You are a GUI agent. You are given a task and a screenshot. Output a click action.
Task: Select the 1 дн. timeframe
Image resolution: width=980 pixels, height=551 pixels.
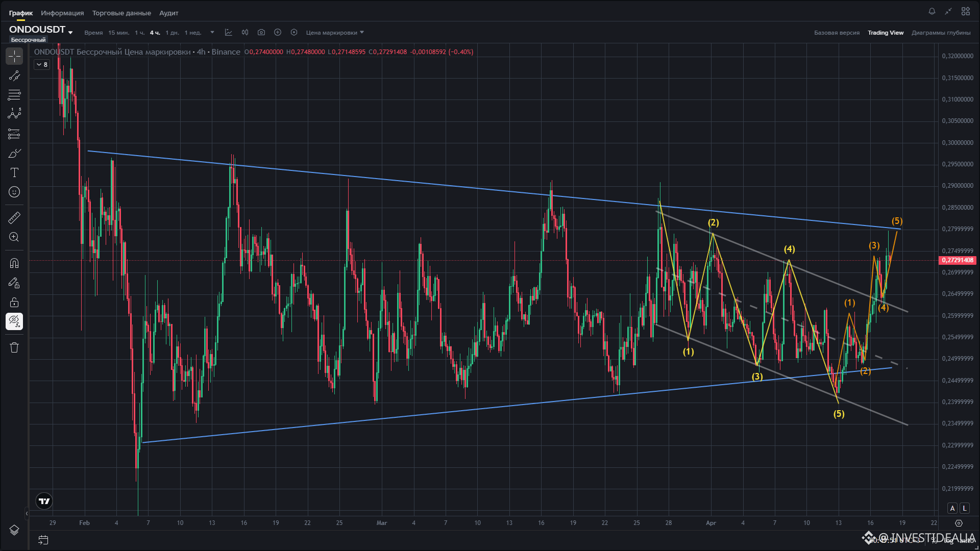[x=172, y=33]
